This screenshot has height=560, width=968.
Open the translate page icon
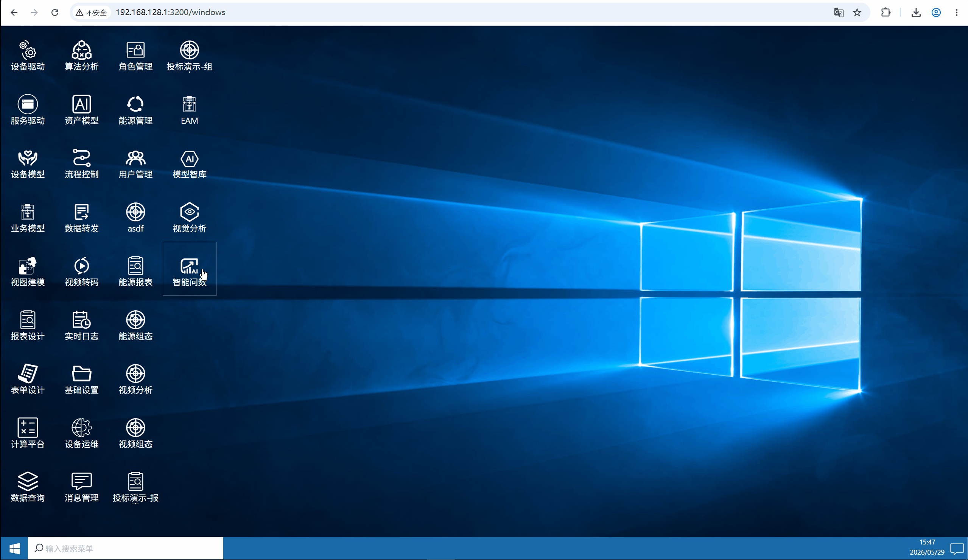point(839,12)
